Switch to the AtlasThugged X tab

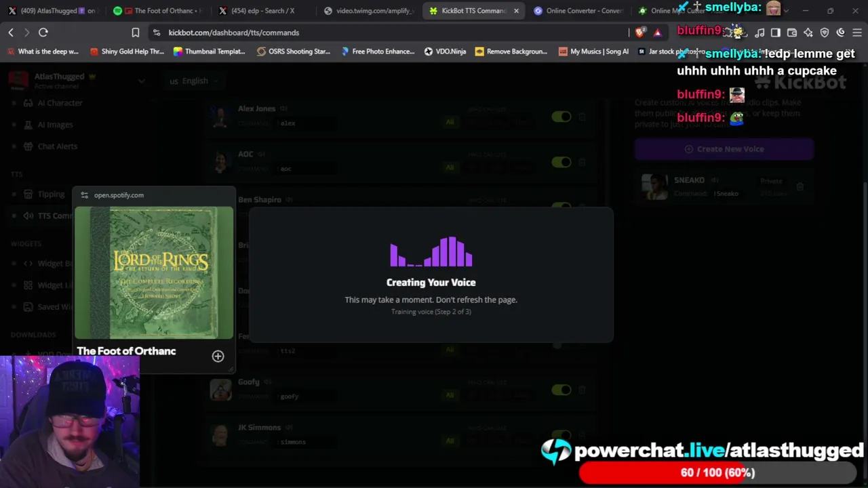click(x=54, y=11)
